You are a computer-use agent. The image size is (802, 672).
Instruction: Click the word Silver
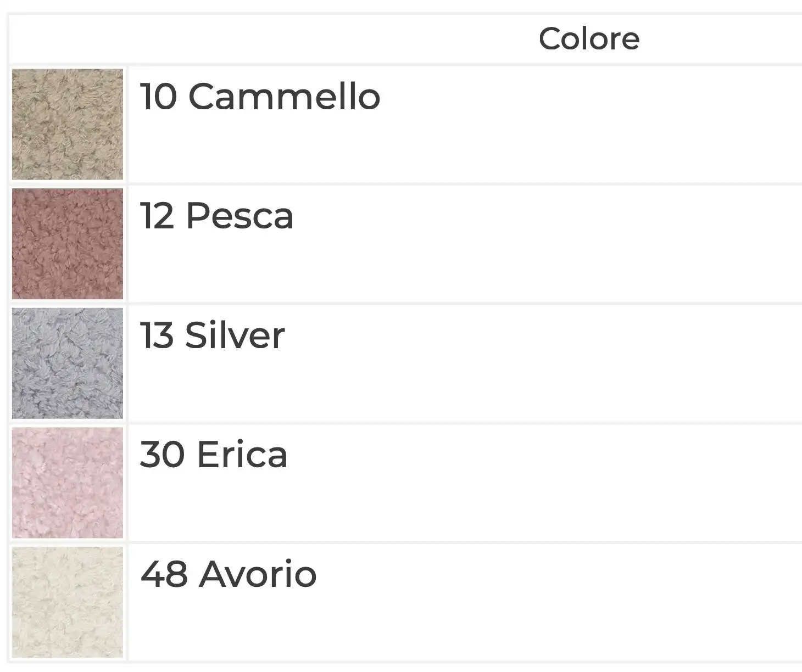point(235,335)
